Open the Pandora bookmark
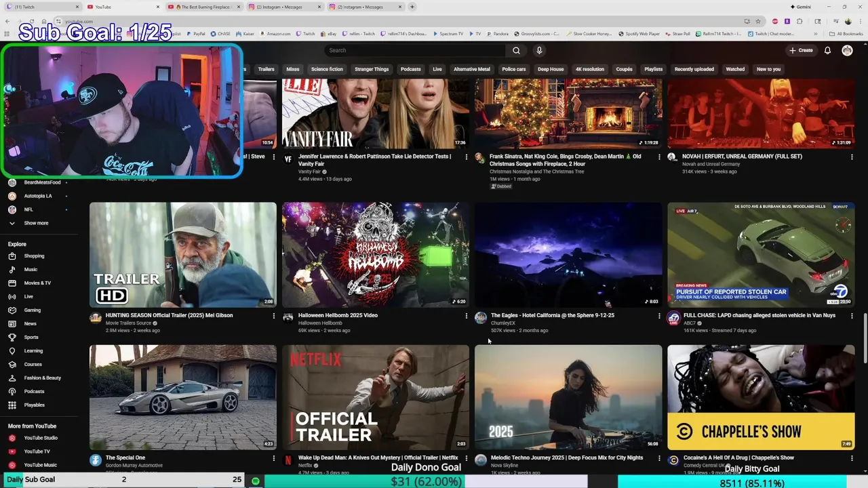The width and height of the screenshot is (868, 488). pyautogui.click(x=496, y=33)
